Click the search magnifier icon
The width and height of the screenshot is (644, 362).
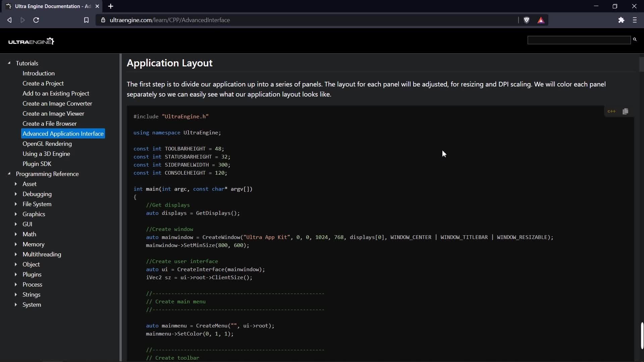(635, 40)
